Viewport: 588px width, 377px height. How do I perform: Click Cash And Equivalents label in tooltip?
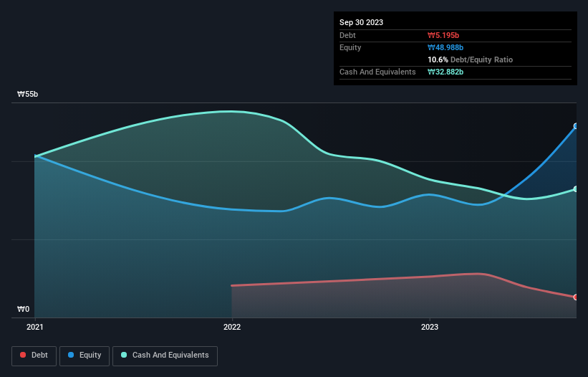pos(377,72)
